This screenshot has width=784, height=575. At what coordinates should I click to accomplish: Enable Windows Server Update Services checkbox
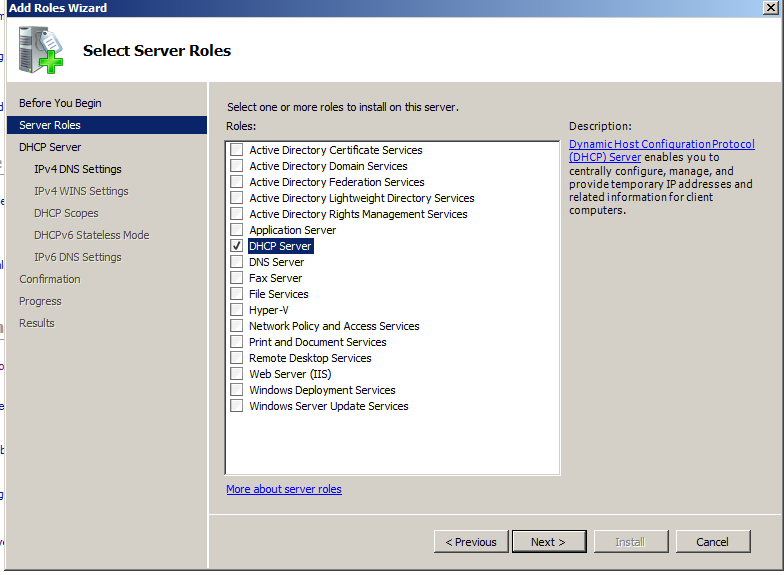(236, 406)
